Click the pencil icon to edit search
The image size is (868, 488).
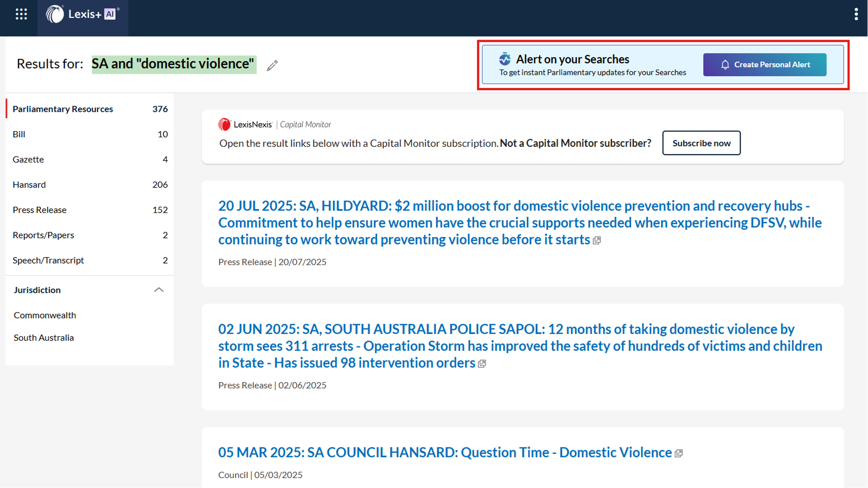[272, 66]
